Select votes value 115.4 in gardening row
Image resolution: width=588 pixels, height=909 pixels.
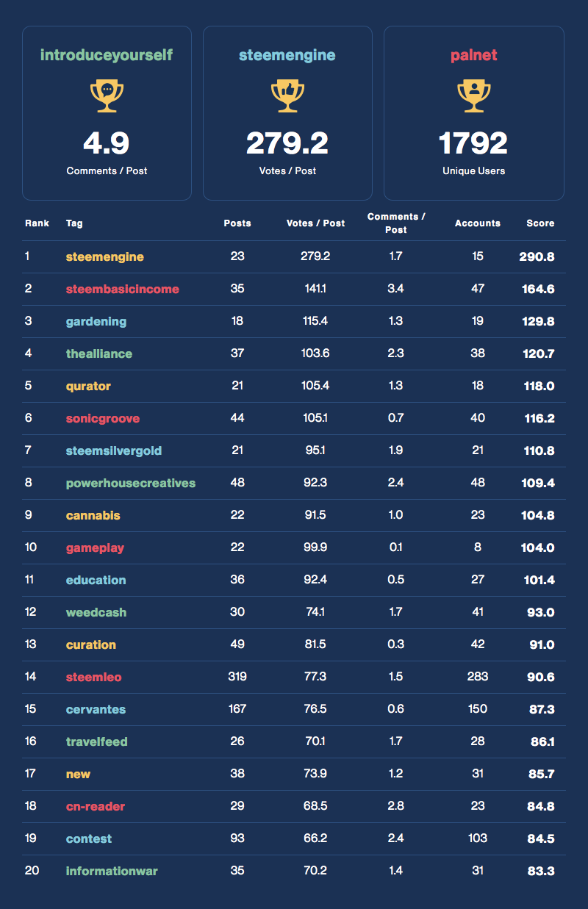[x=315, y=321]
